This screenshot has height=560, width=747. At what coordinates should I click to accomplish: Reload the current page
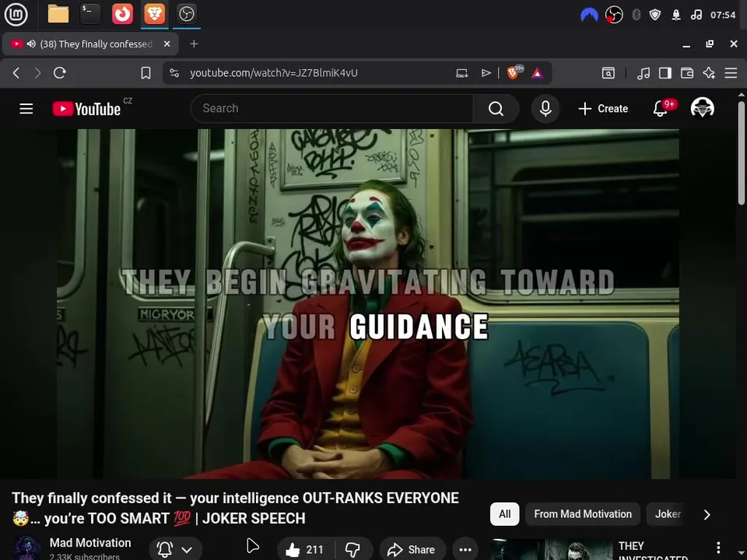60,73
